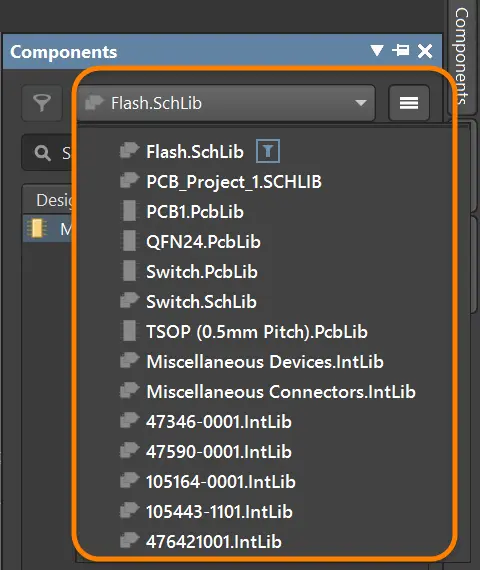Pin the Components panel with pushpin icon
480x570 pixels.
coord(401,51)
